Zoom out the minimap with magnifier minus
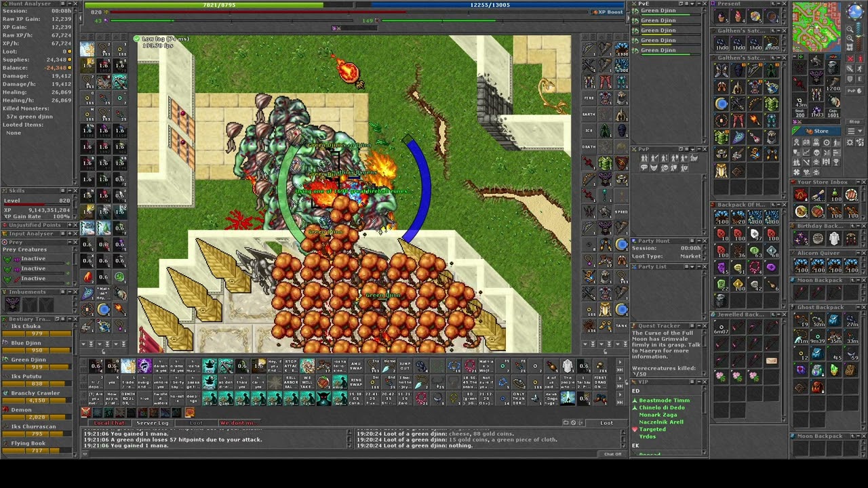Screen dimensions: 868x488 pos(850,29)
